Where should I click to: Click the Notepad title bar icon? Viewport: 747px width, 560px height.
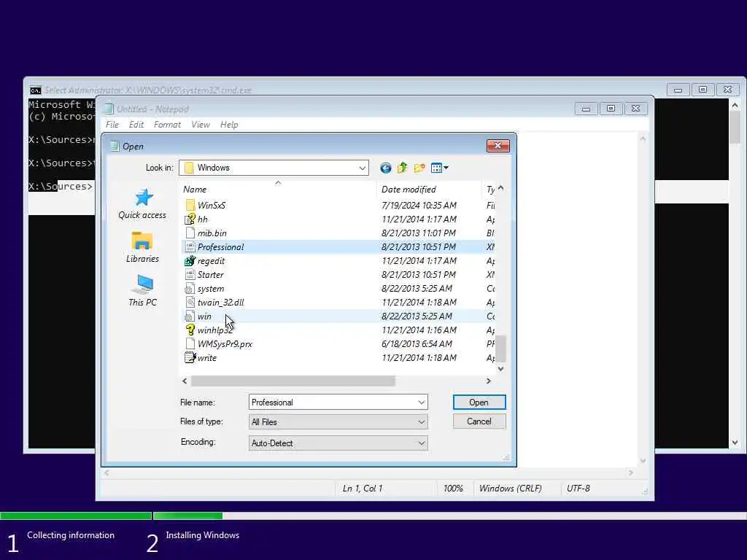click(x=109, y=109)
